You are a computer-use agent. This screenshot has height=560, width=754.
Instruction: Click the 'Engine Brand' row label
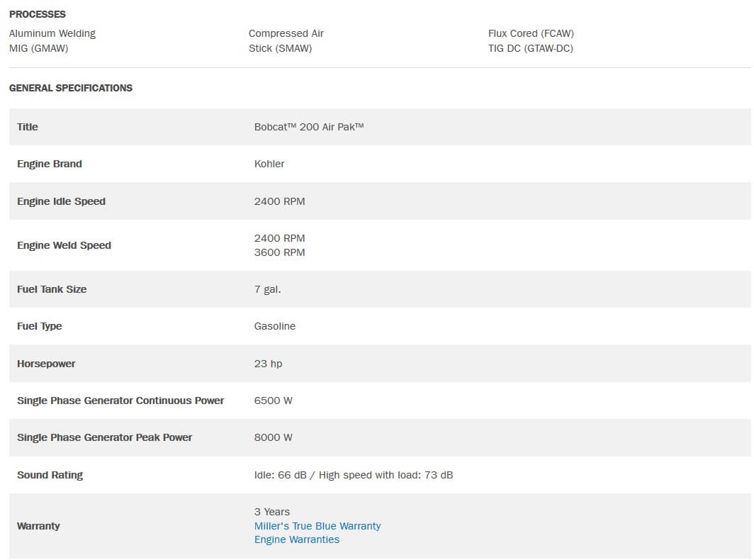50,164
